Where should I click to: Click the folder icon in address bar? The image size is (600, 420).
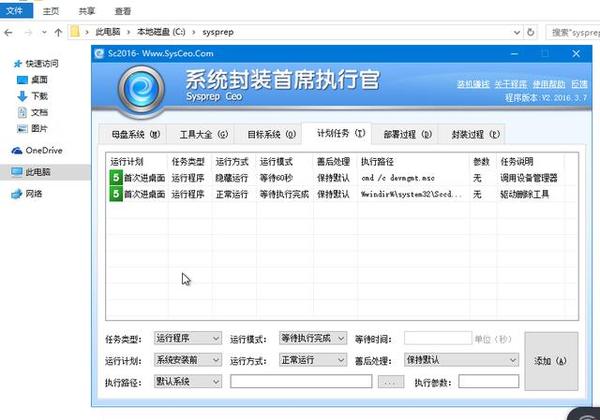click(x=75, y=32)
